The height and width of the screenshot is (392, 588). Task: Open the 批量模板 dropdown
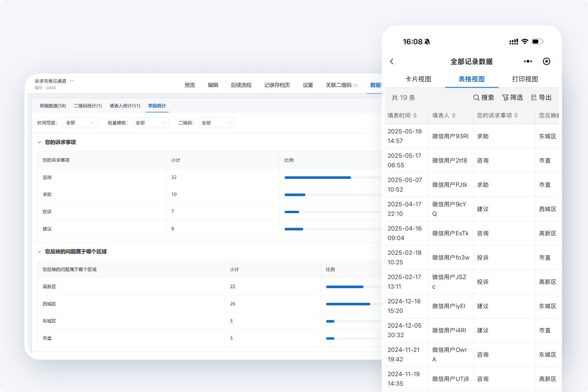(150, 122)
